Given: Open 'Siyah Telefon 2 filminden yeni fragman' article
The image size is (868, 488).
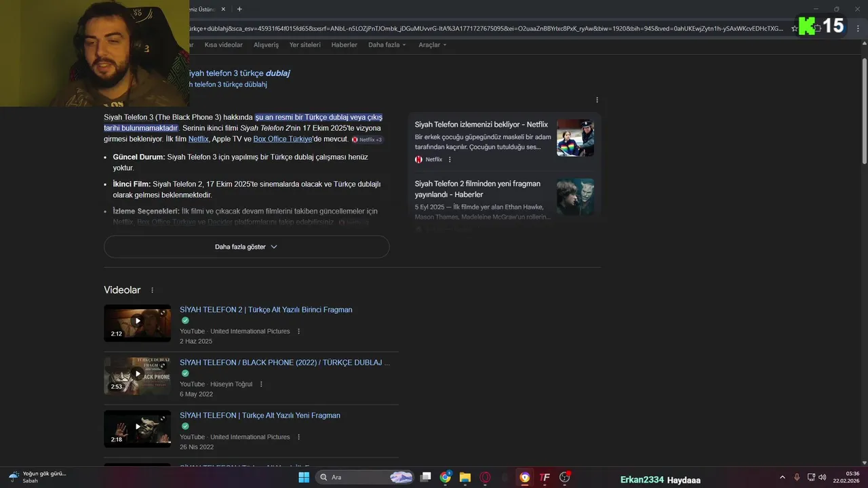Looking at the screenshot, I should pos(477,188).
